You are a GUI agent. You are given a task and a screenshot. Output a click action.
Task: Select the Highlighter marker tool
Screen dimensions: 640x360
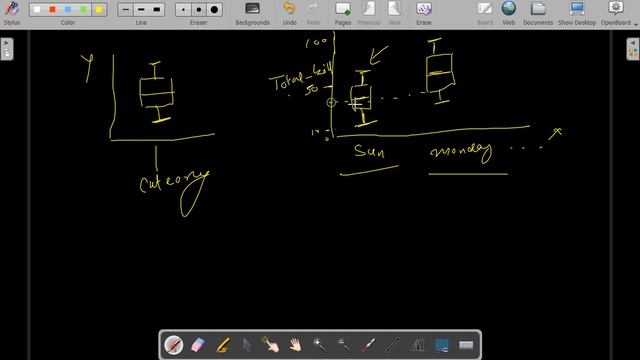[x=222, y=345]
